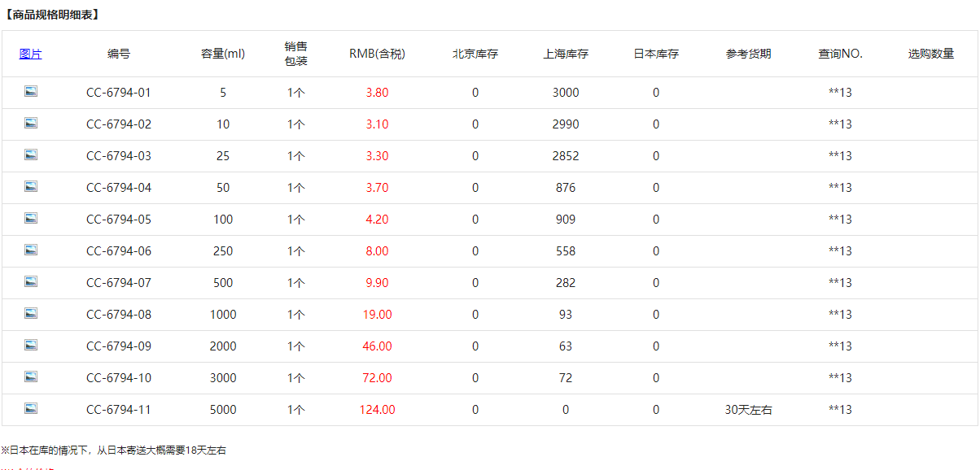The height and width of the screenshot is (470, 980).
Task: Click the 30天左右 lead time cell
Action: click(x=748, y=410)
